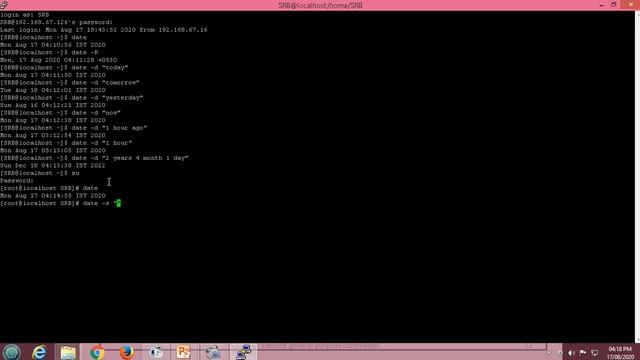Click the '[SRB@localhost ~]$ su' line

coord(40,173)
